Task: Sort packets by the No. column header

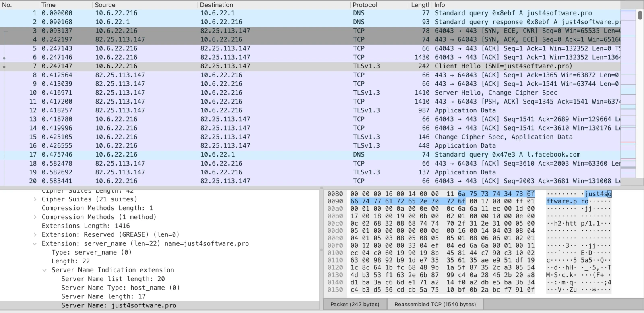Action: (19, 5)
